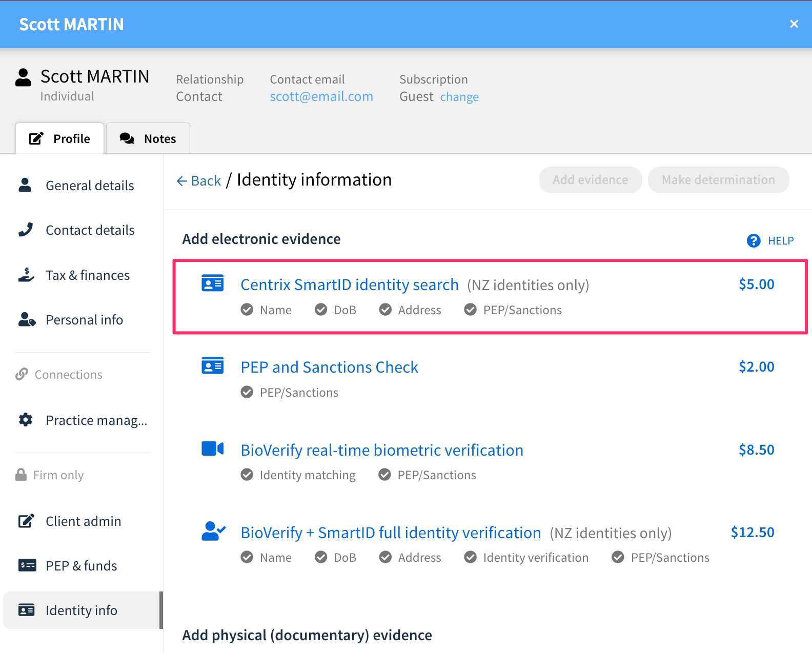Click the Centrix SmartID ID card icon

tap(213, 283)
